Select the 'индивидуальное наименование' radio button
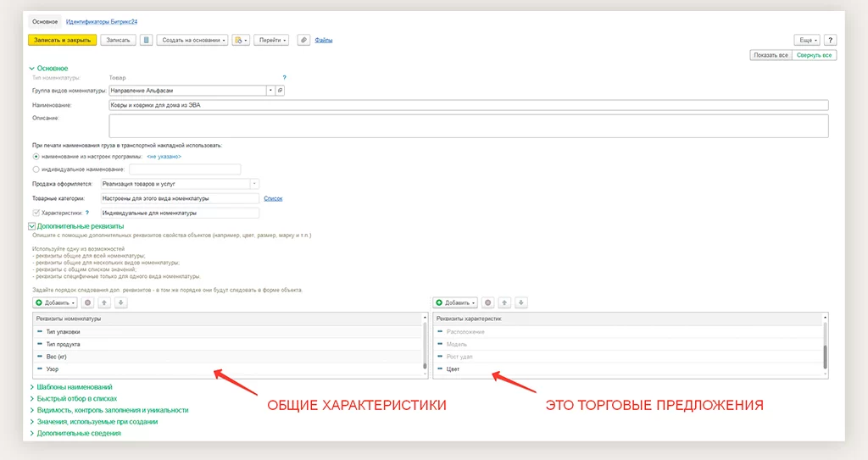Screen dimensions: 868x460 coord(36,169)
